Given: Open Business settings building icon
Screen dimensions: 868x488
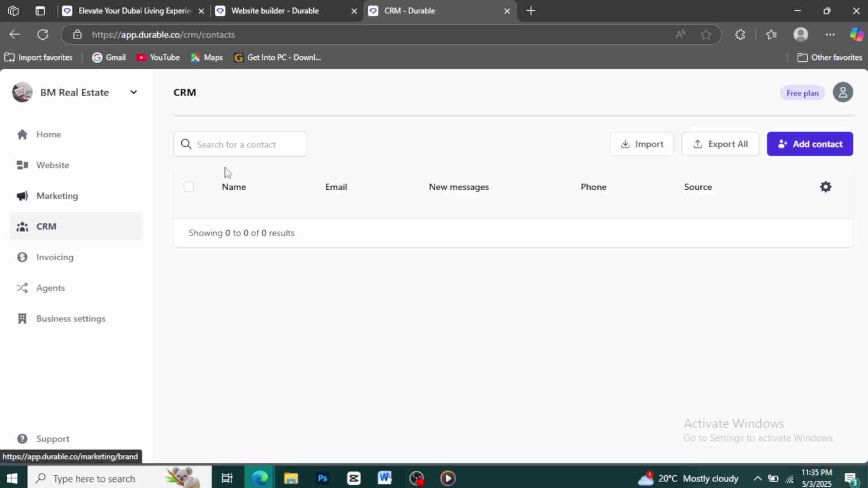Looking at the screenshot, I should [x=22, y=319].
